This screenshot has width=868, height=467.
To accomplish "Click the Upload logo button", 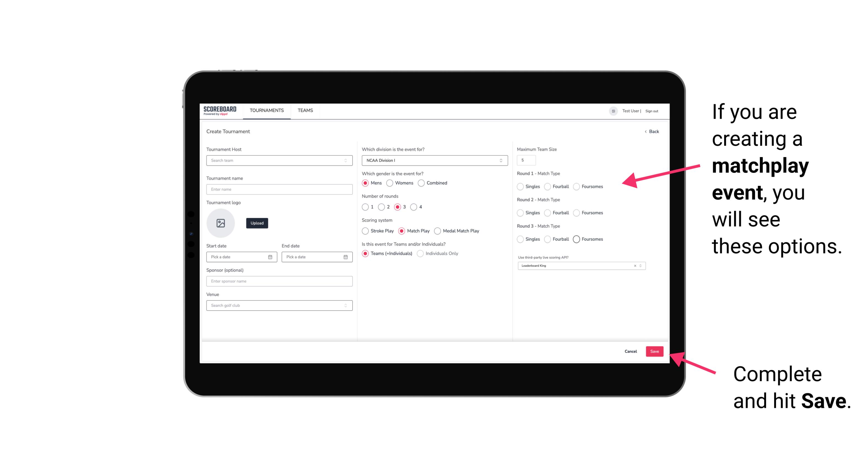I will click(x=256, y=223).
